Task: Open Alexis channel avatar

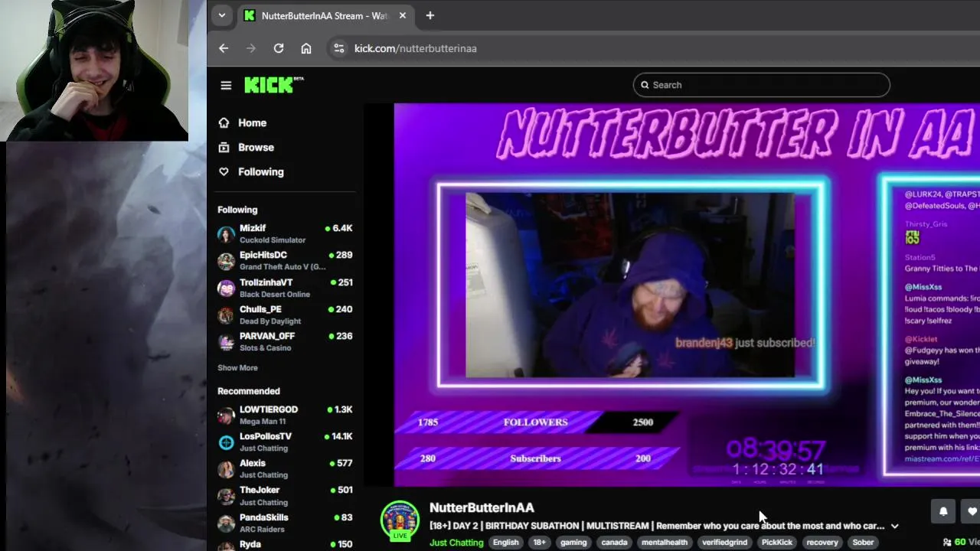Action: [x=226, y=469]
